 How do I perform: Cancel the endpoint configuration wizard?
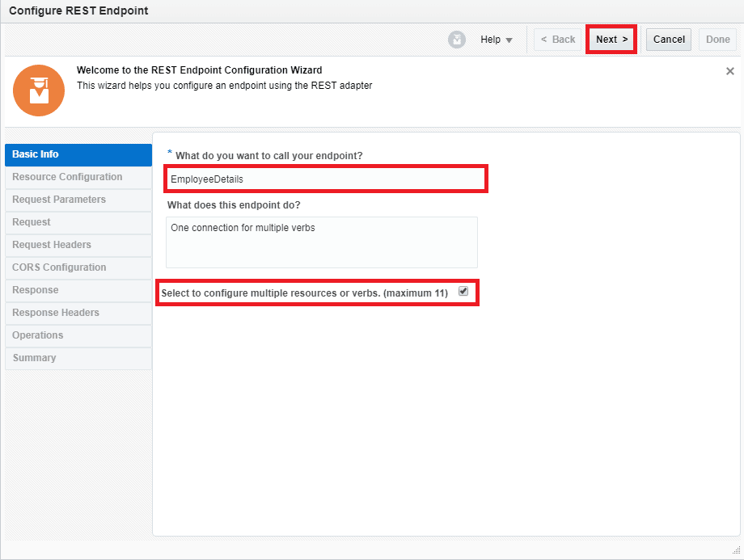668,39
